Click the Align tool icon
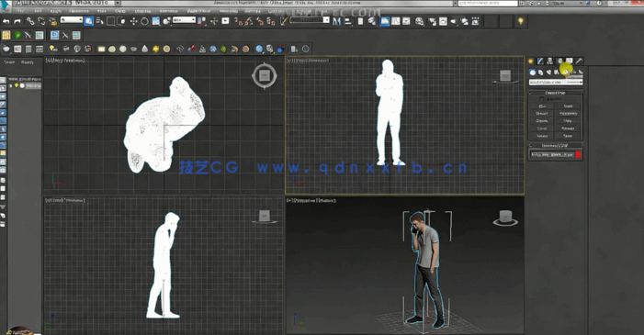644x335 pixels. 348,21
